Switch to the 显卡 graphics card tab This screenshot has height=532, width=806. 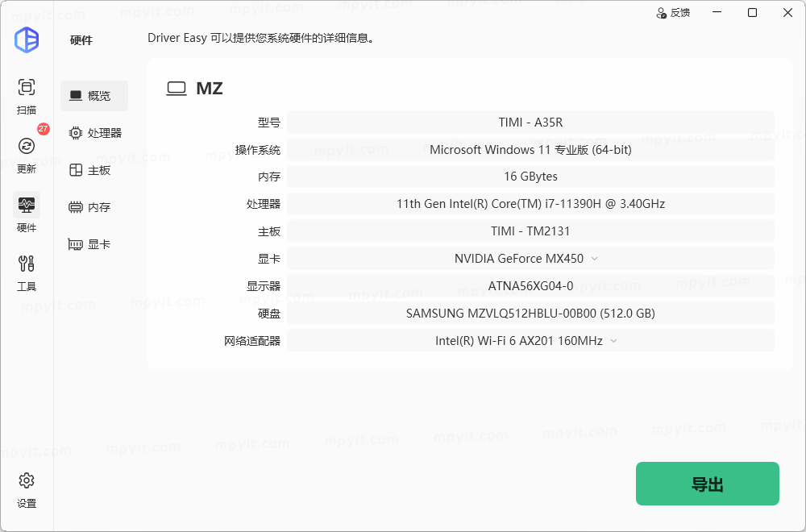[94, 244]
